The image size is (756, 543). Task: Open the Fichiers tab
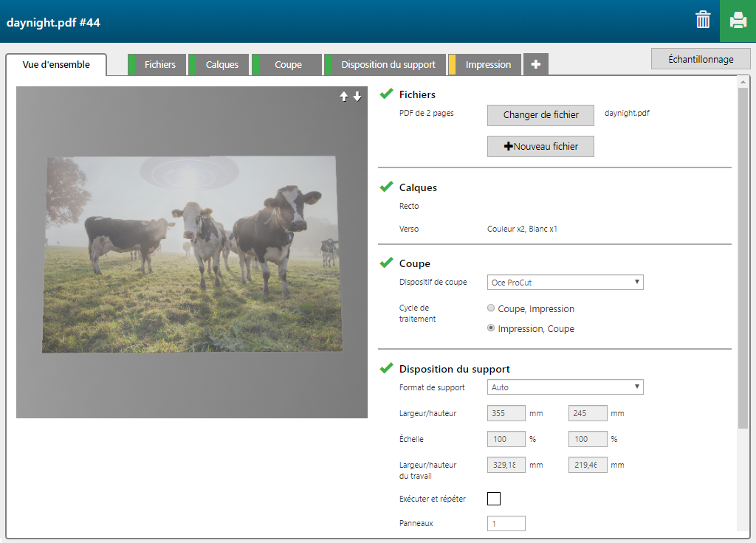[x=157, y=65]
